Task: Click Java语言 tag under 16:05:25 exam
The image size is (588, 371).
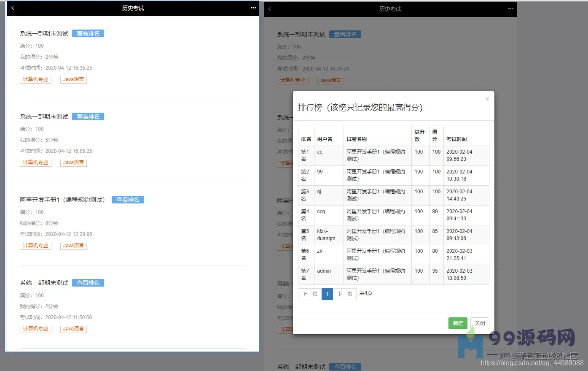Action: [73, 162]
